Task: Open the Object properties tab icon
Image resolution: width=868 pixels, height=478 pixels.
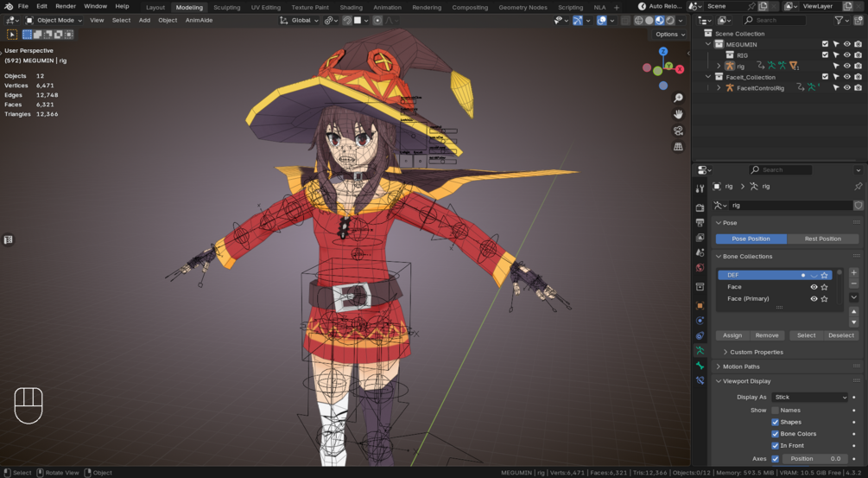Action: pyautogui.click(x=700, y=306)
